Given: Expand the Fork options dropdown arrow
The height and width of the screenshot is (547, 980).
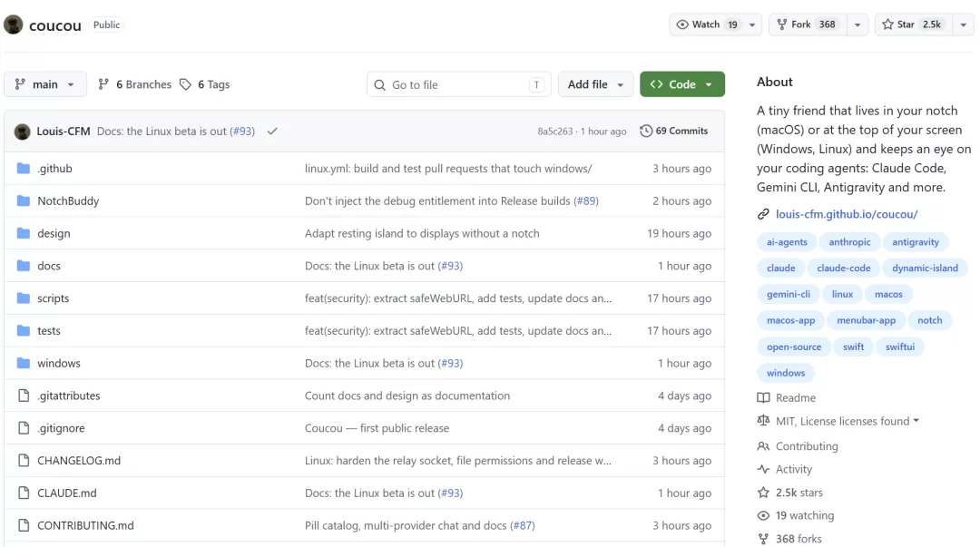Looking at the screenshot, I should click(857, 25).
